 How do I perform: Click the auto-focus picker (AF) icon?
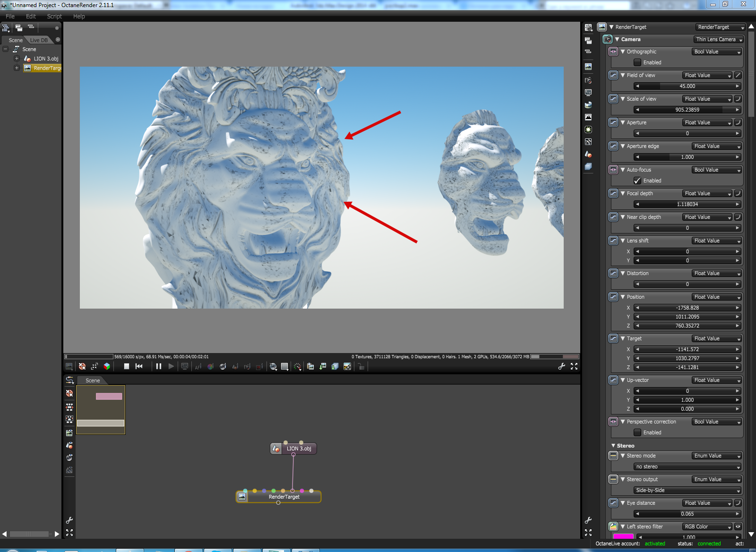click(x=198, y=366)
